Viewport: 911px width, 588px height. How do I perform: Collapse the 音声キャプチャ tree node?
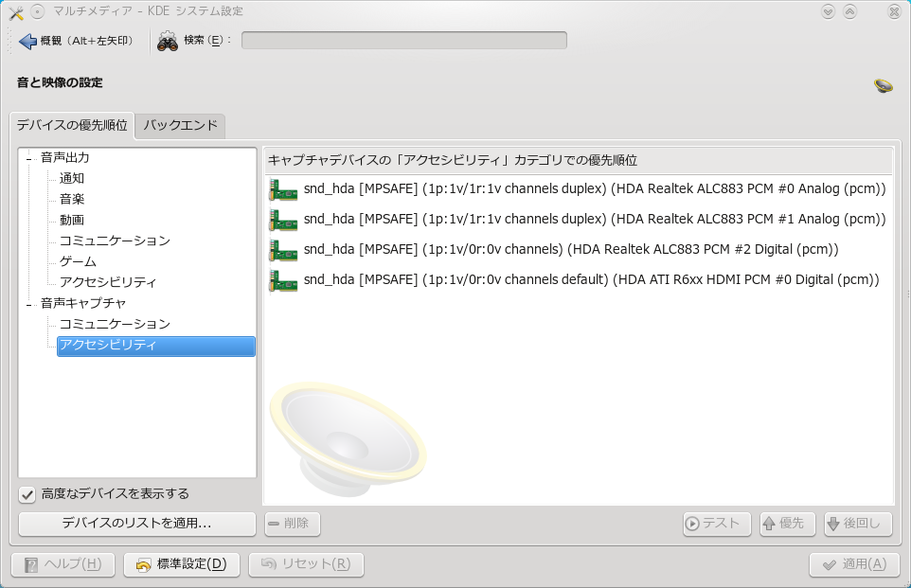click(x=28, y=304)
